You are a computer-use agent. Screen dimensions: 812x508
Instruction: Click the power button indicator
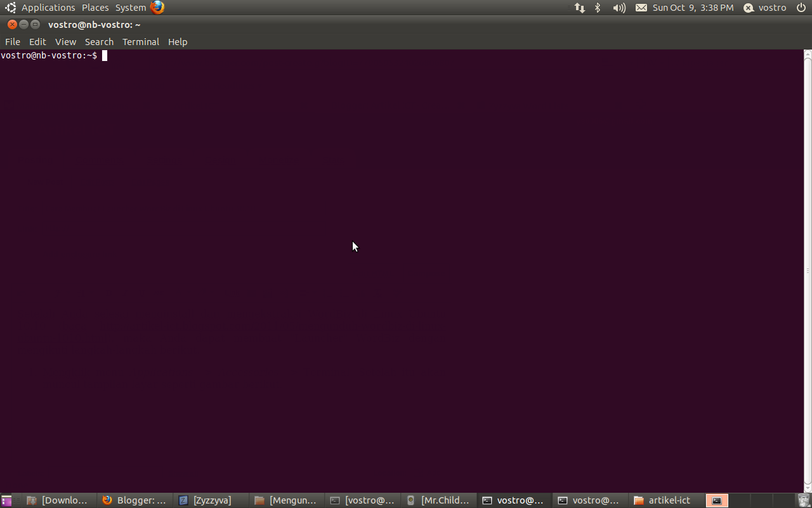[x=801, y=8]
